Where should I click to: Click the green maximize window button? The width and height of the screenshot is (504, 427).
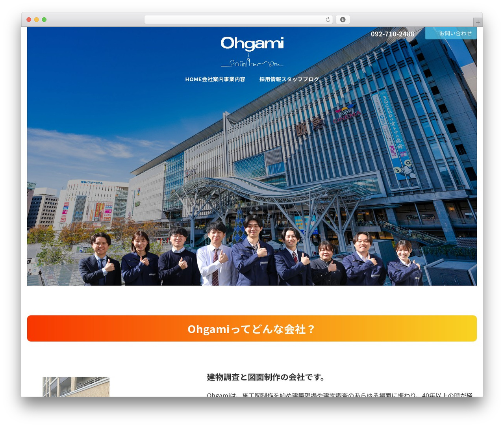(x=44, y=20)
